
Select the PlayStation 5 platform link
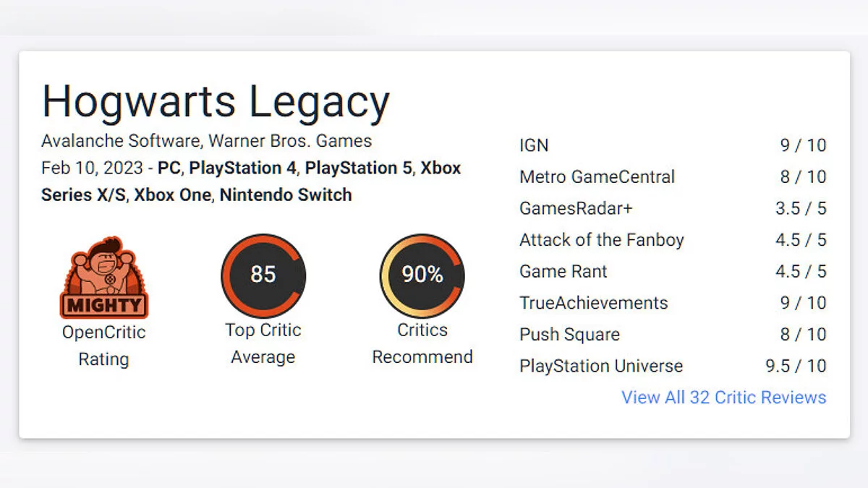(358, 168)
